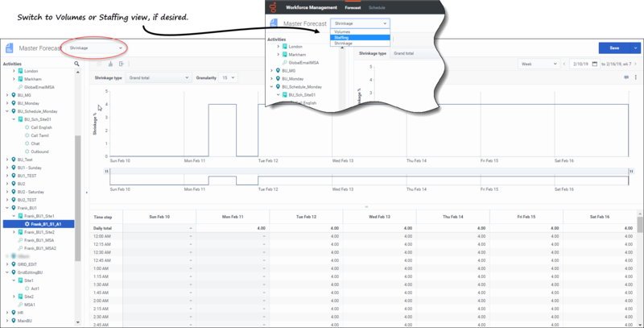This screenshot has width=644, height=328.
Task: Switch to the Schedule tab
Action: (x=377, y=6)
